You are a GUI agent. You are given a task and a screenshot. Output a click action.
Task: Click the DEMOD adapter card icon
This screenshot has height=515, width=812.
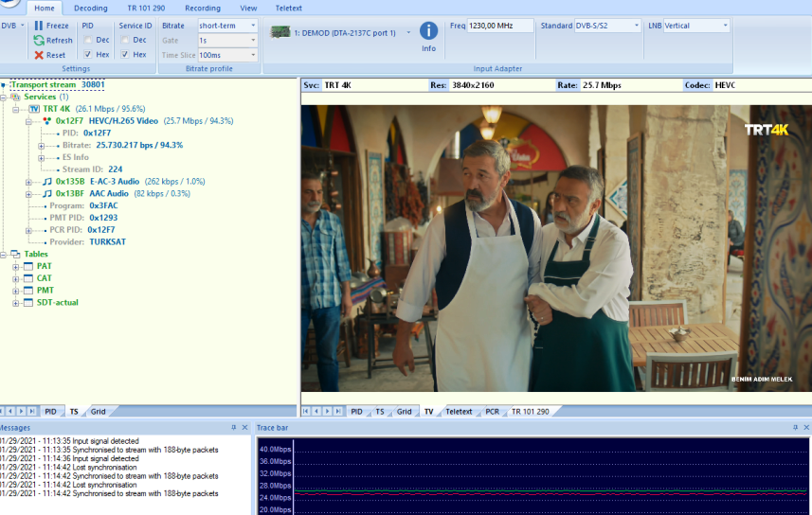coord(280,32)
